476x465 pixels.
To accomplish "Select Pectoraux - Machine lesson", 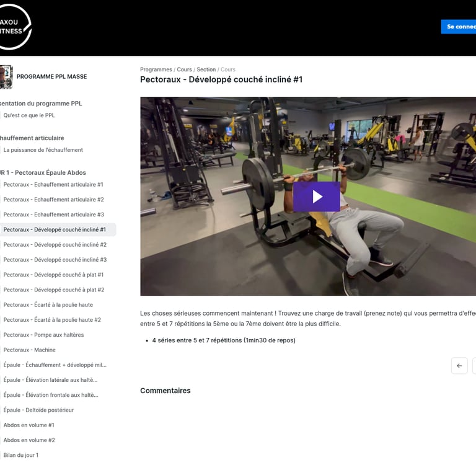I will [x=30, y=350].
